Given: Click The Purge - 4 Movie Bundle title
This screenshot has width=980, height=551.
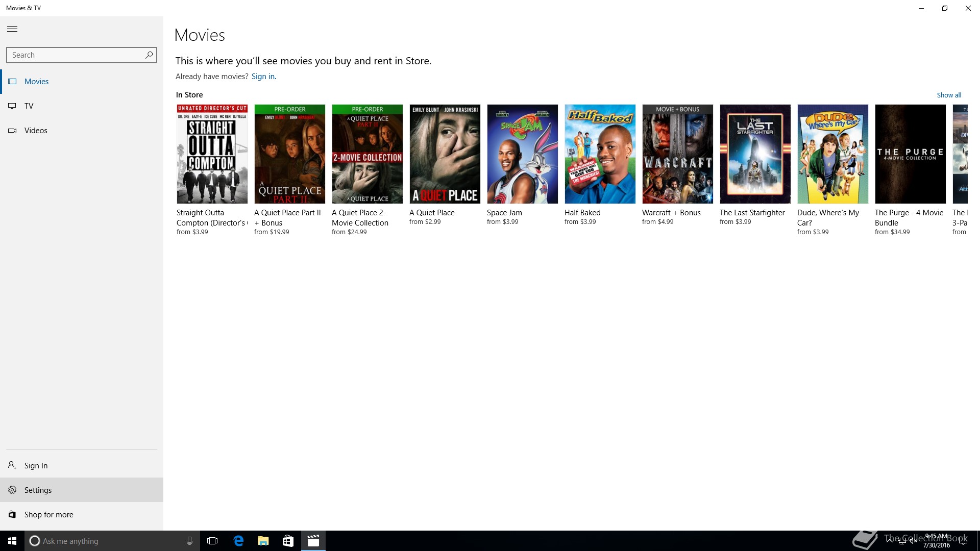Looking at the screenshot, I should point(909,218).
